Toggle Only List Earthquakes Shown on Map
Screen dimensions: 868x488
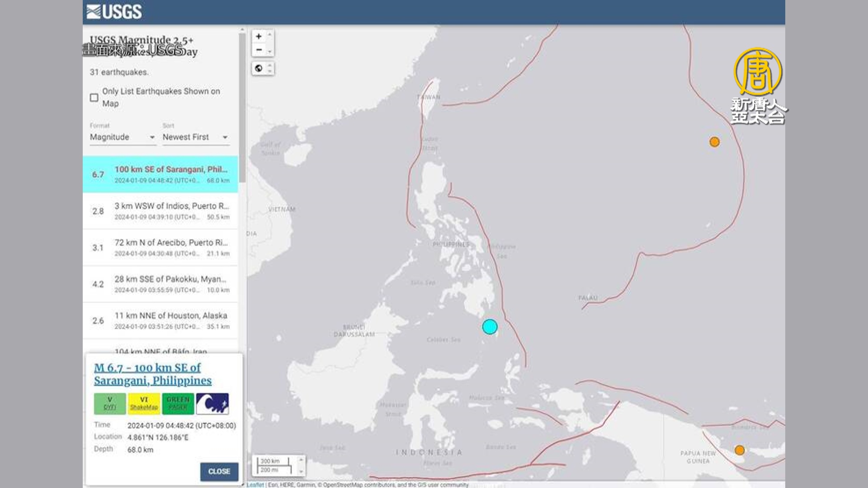point(94,98)
